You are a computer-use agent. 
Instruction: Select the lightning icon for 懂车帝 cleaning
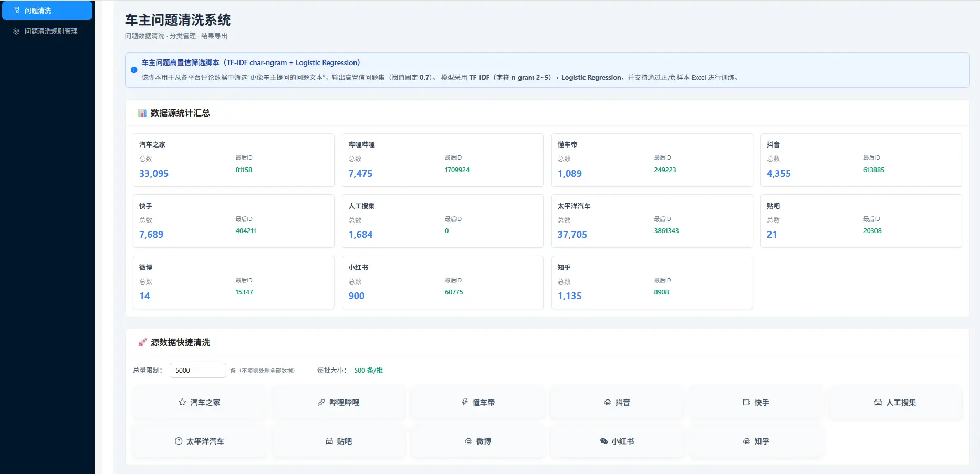pos(464,402)
